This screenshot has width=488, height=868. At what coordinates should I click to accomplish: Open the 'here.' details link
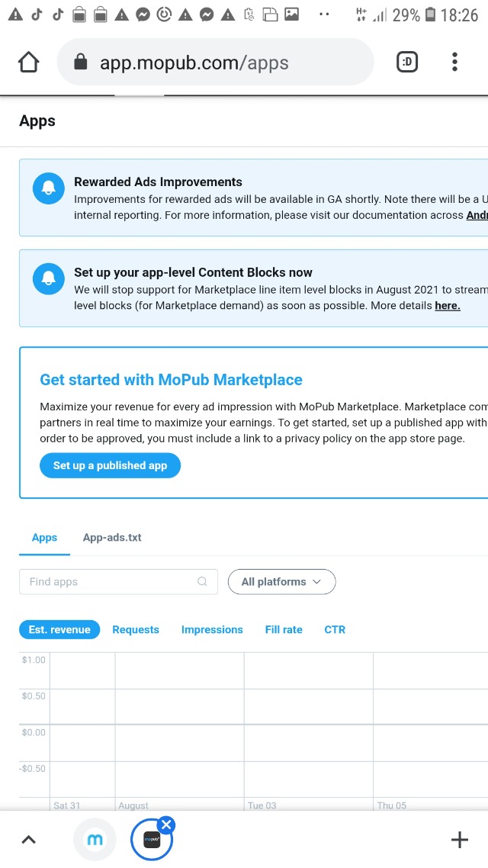447,306
